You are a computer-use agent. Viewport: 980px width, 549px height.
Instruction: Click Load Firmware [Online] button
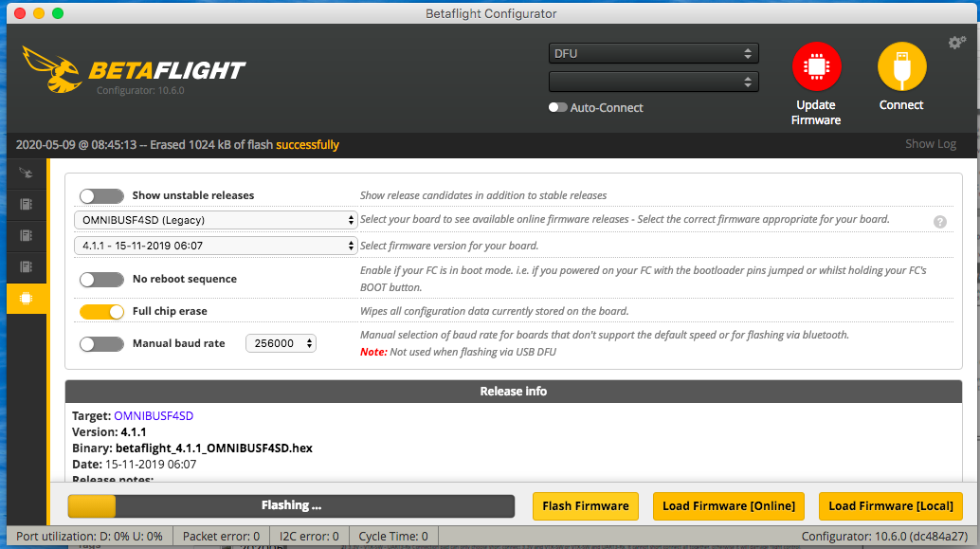click(x=729, y=505)
